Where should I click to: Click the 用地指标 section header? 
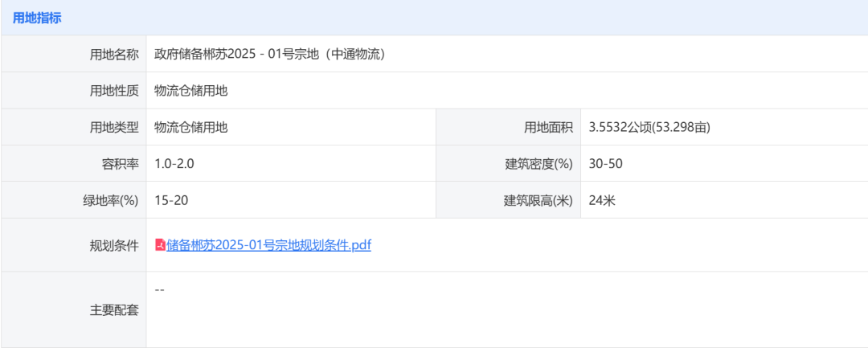(x=37, y=17)
